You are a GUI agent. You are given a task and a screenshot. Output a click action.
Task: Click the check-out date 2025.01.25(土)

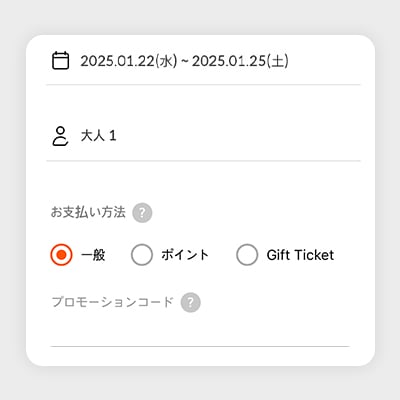tap(240, 61)
